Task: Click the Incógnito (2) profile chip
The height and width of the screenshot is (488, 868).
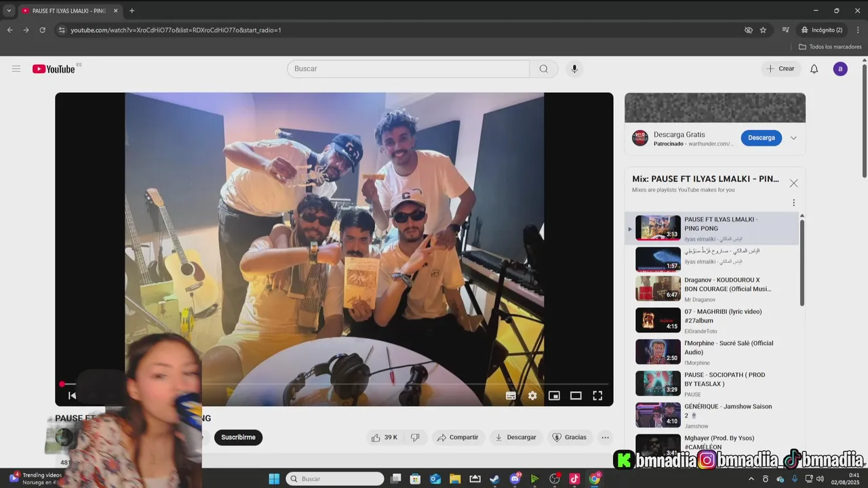Action: point(822,30)
